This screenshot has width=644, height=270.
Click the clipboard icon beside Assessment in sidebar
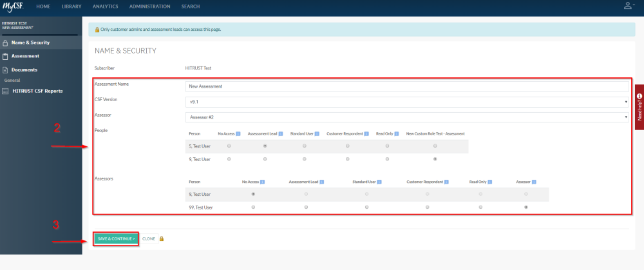(x=5, y=56)
